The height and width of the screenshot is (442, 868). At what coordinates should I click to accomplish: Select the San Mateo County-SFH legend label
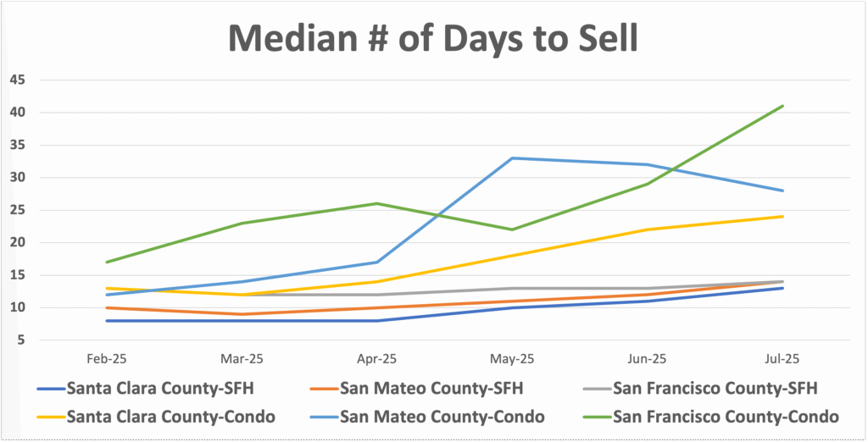[x=430, y=389]
